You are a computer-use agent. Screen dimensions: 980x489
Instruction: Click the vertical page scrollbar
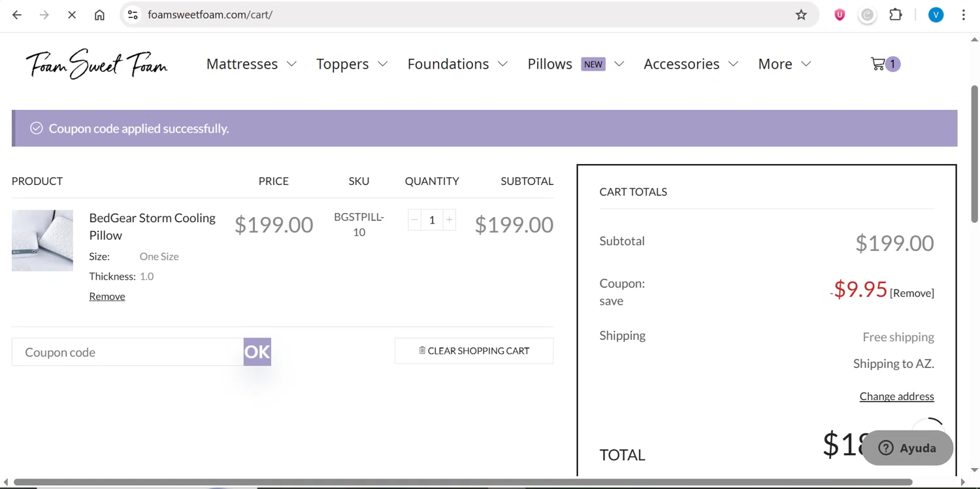(x=974, y=154)
